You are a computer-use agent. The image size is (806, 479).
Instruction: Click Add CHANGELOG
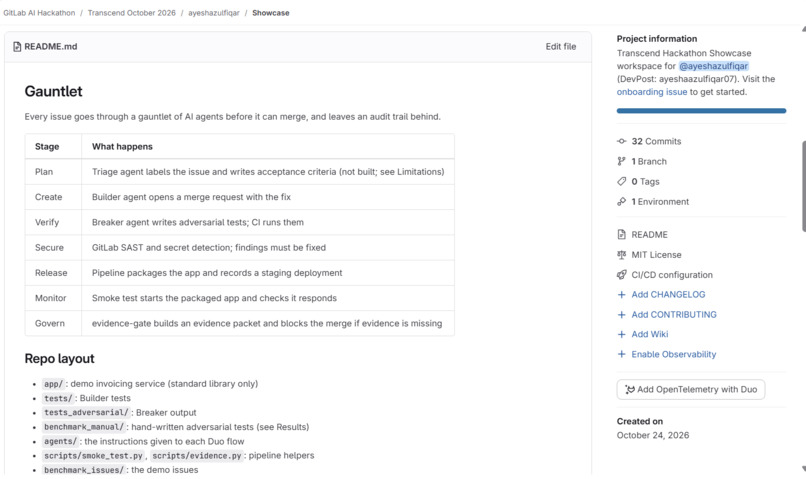pyautogui.click(x=668, y=294)
